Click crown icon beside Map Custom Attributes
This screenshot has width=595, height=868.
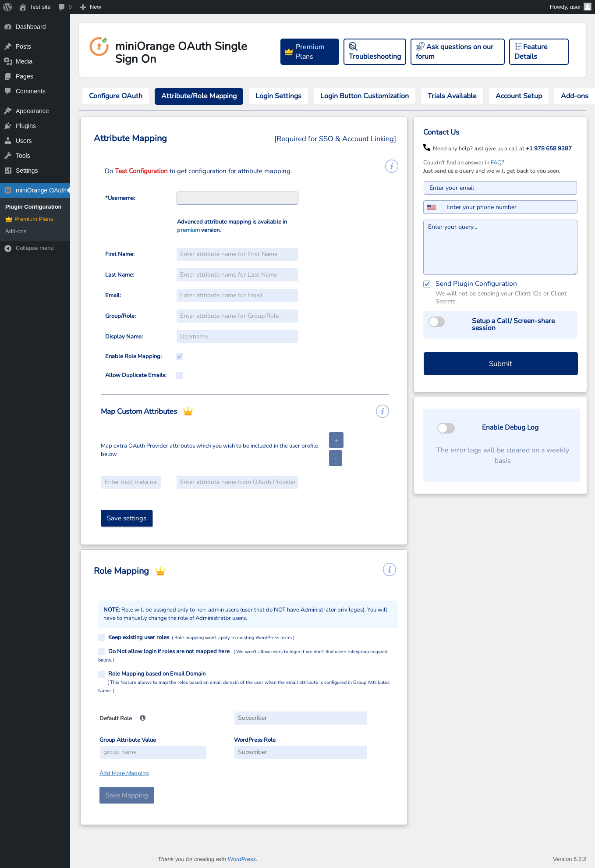[x=188, y=411]
